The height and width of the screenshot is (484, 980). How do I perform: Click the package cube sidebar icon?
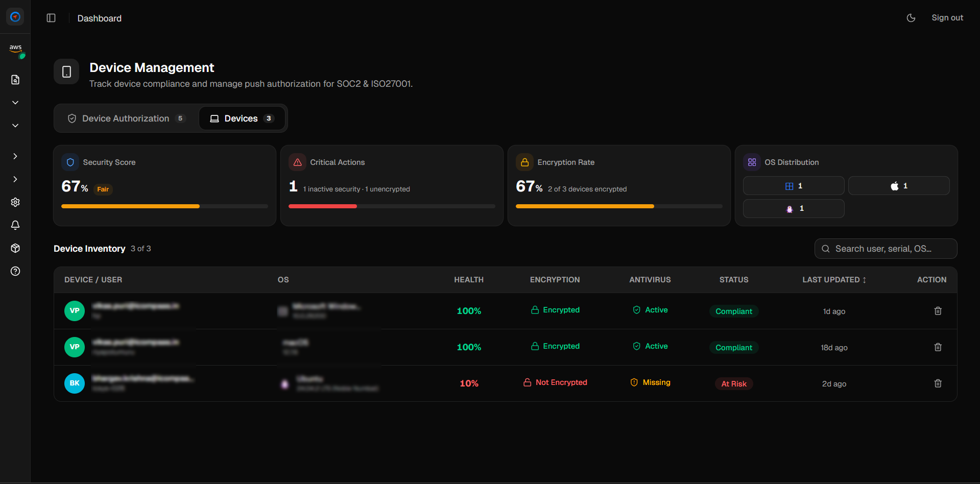pyautogui.click(x=15, y=248)
